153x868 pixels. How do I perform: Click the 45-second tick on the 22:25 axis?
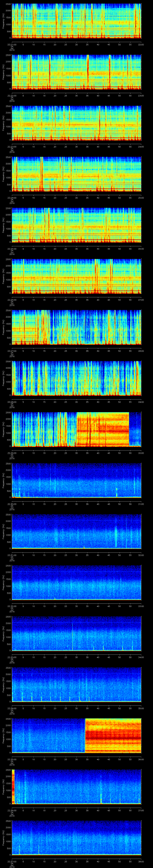(109, 249)
